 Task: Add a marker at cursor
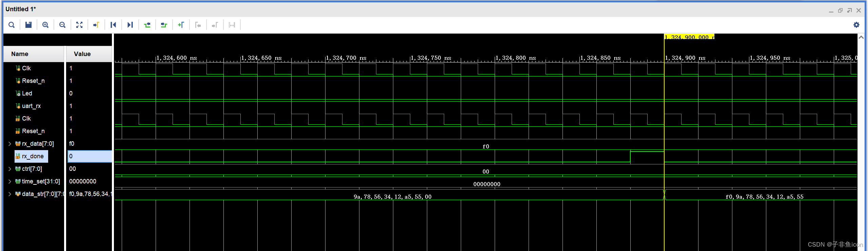click(x=181, y=25)
